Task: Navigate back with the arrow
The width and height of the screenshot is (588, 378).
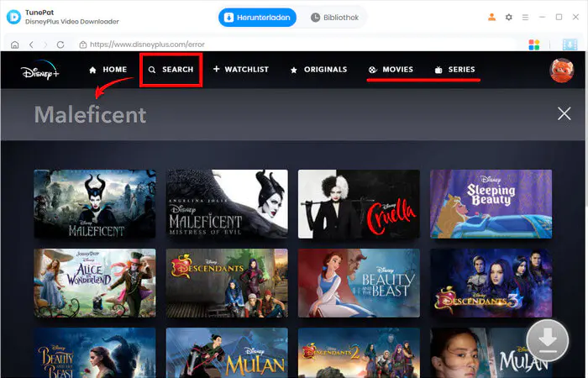Action: [x=32, y=45]
